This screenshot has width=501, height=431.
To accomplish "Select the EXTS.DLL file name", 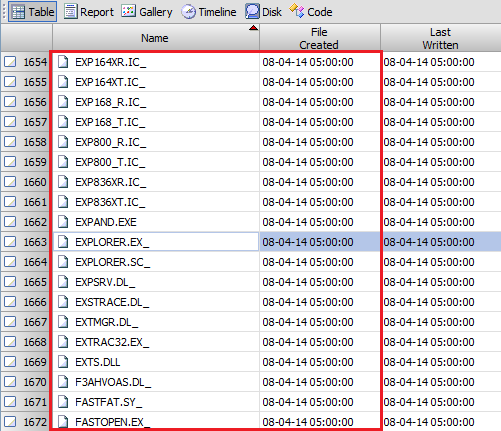I will 97,362.
